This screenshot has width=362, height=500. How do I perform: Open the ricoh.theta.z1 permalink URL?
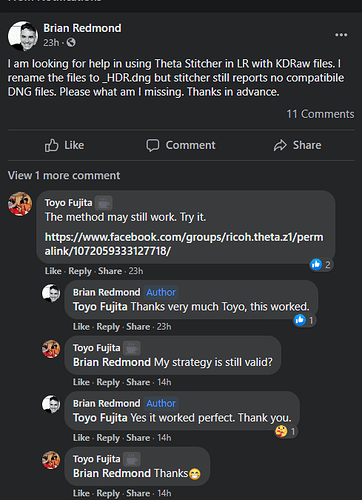click(x=184, y=244)
